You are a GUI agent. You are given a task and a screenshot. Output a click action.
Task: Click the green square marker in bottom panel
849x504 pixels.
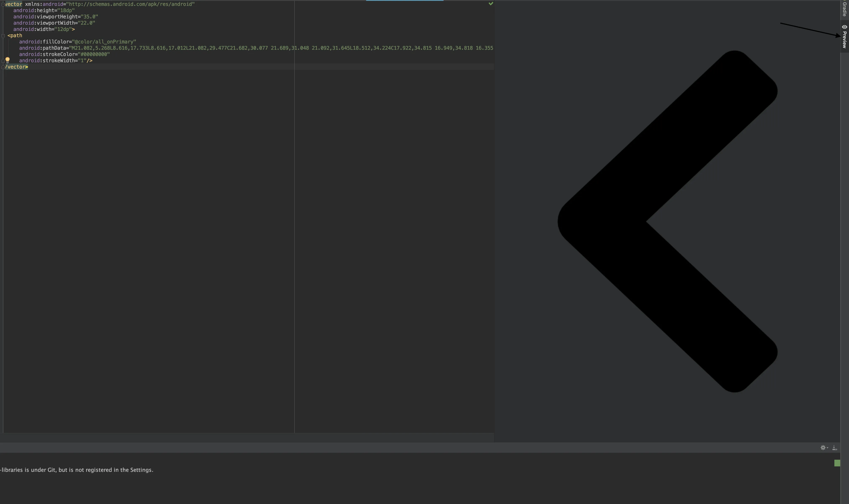837,463
